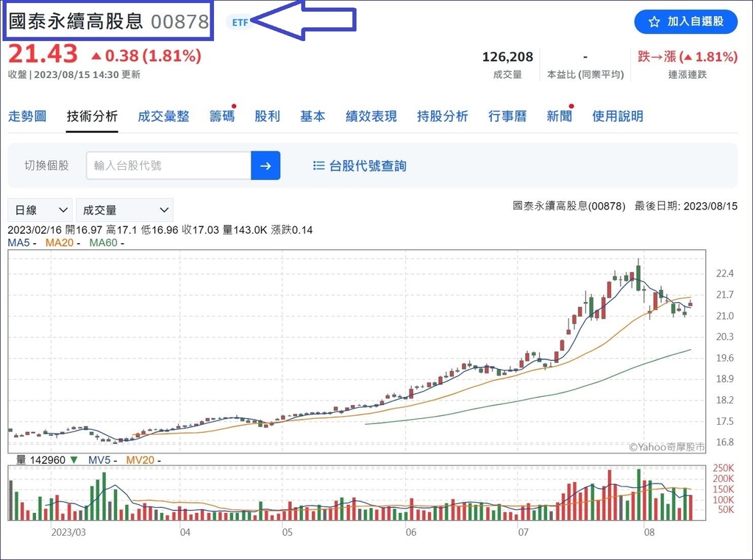The image size is (753, 560).
Task: View the 持股分析 tab
Action: [x=443, y=116]
